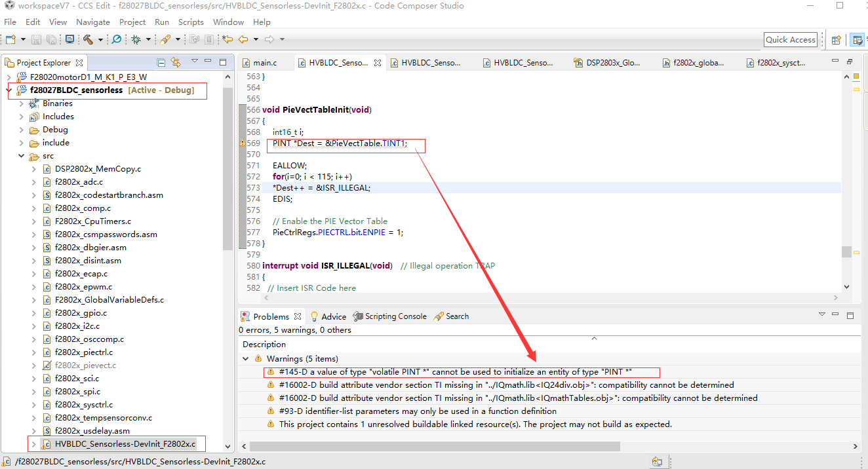The width and height of the screenshot is (868, 469).
Task: Click the flashlight Search toolbar icon
Action: [165, 39]
